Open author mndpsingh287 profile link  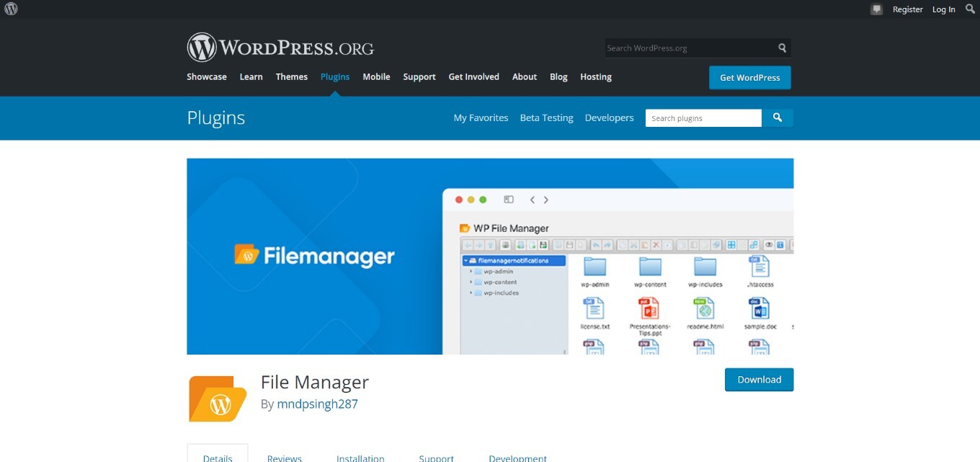click(317, 404)
